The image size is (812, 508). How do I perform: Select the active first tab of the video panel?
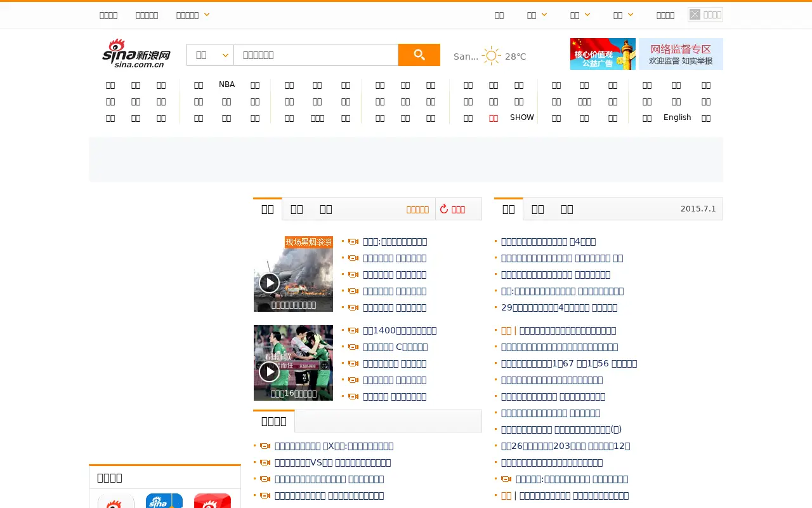[x=268, y=209]
